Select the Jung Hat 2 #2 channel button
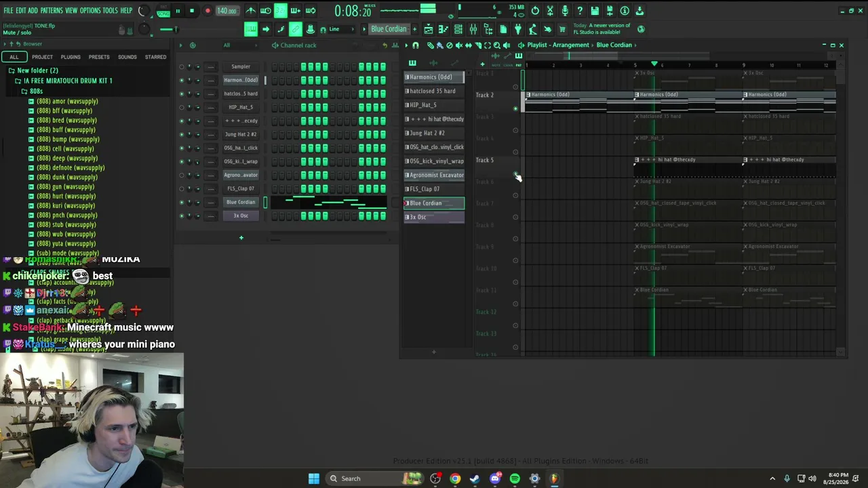 241,134
